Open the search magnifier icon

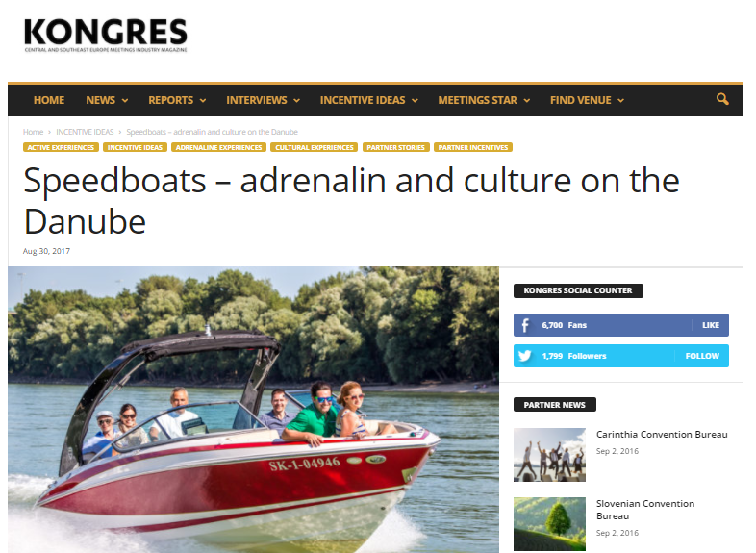coord(721,99)
